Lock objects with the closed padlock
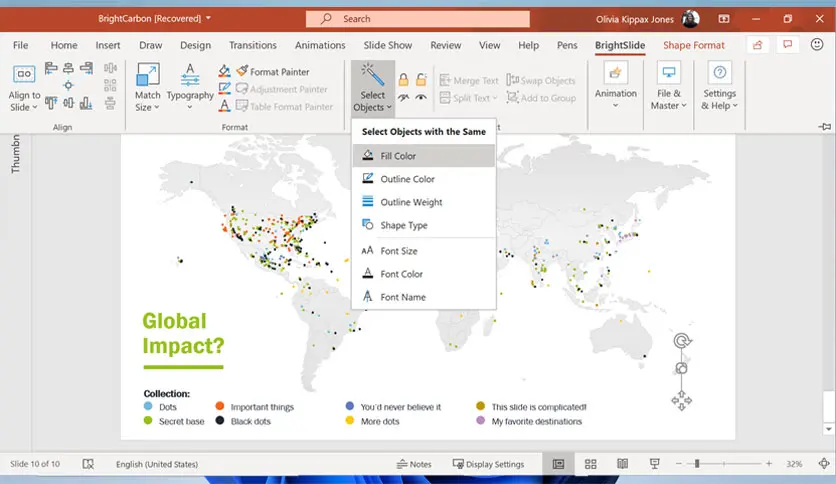 (404, 80)
